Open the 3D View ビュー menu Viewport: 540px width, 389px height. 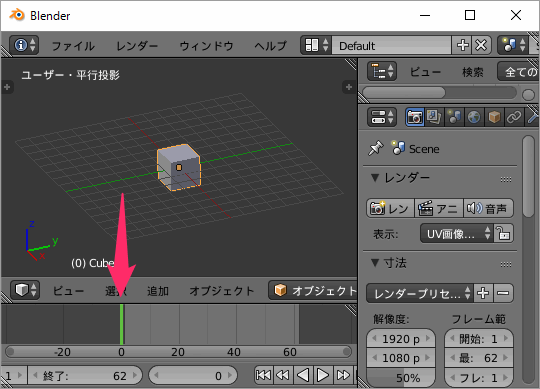(x=68, y=291)
